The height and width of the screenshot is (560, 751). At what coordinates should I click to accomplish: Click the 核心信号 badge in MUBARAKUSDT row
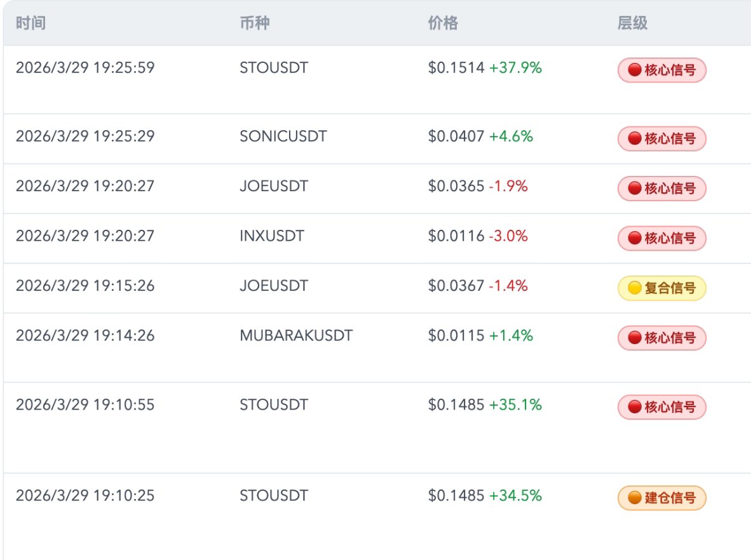click(x=662, y=338)
